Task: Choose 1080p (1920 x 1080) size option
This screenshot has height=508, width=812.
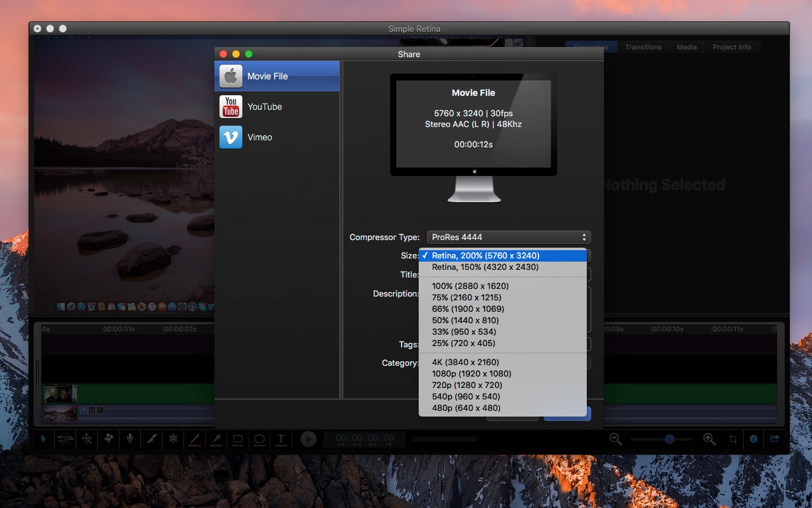Action: 471,373
